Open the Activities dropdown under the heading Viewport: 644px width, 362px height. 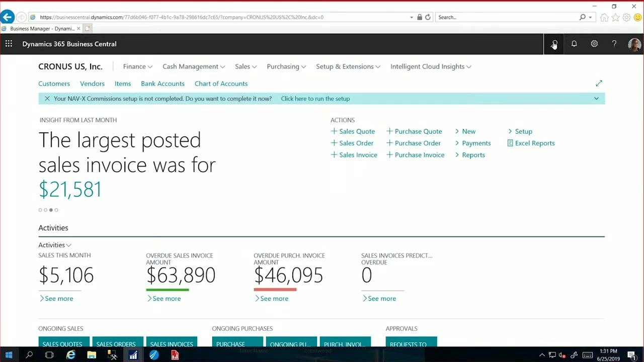click(x=55, y=245)
